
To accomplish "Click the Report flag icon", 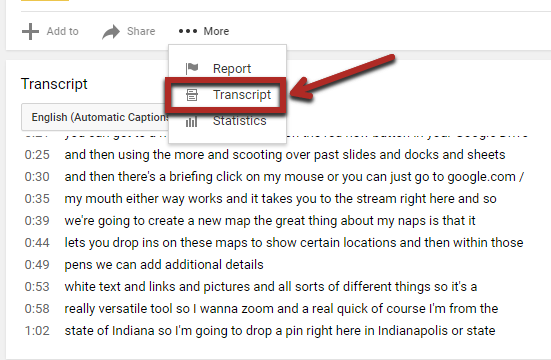I will (192, 68).
